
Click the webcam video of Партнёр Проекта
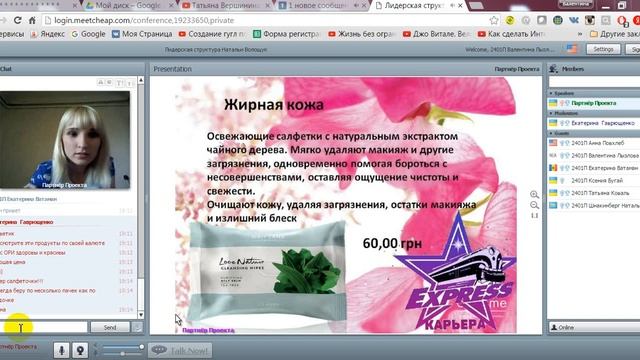[65, 140]
